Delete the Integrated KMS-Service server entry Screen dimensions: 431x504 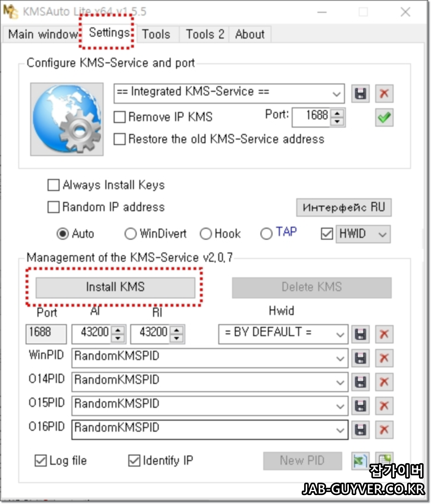384,94
